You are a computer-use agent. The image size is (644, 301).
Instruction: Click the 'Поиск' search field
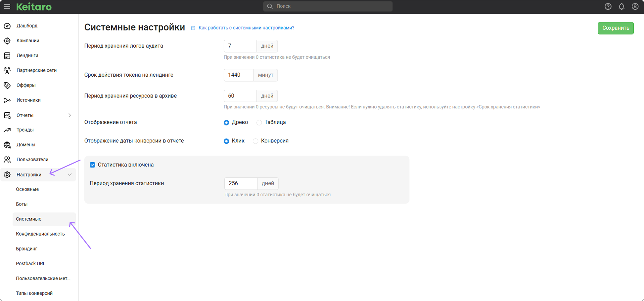point(328,6)
